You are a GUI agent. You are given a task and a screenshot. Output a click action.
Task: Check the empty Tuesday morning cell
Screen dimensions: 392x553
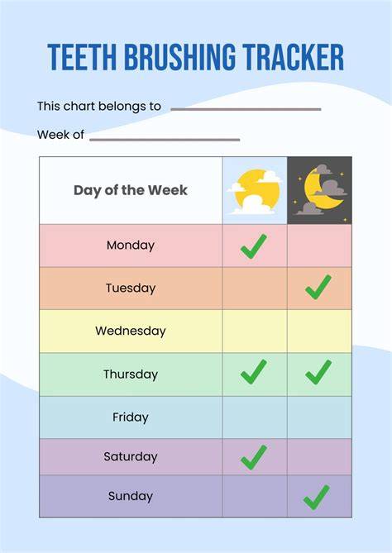pyautogui.click(x=255, y=288)
